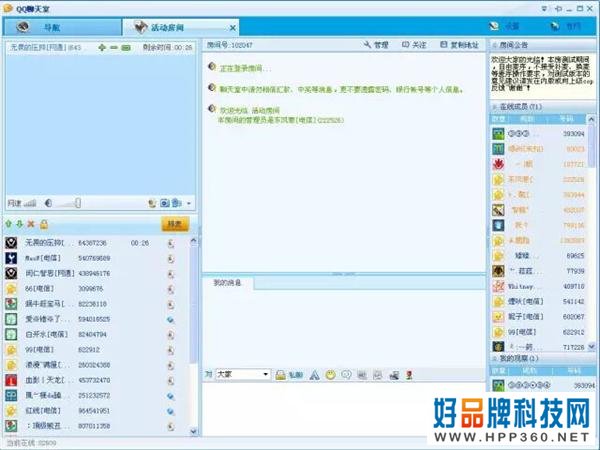600x450 pixels.
Task: Check the network speed signal bars indicator
Action: [x=30, y=203]
